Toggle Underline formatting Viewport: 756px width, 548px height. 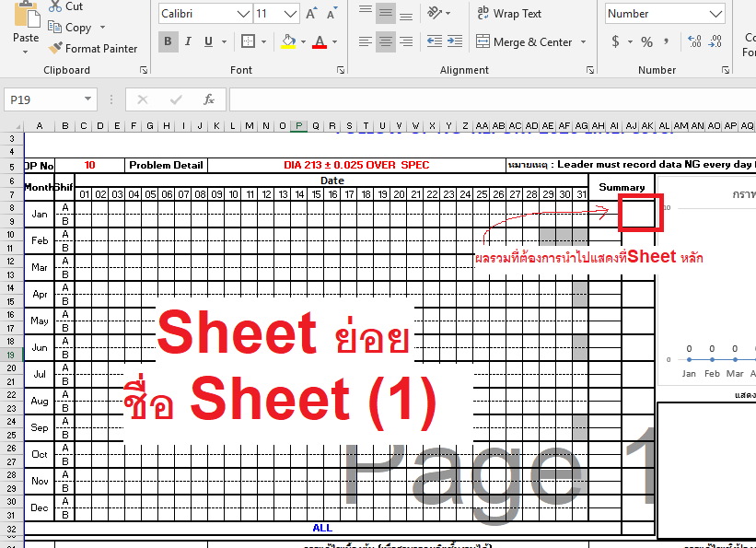[208, 41]
